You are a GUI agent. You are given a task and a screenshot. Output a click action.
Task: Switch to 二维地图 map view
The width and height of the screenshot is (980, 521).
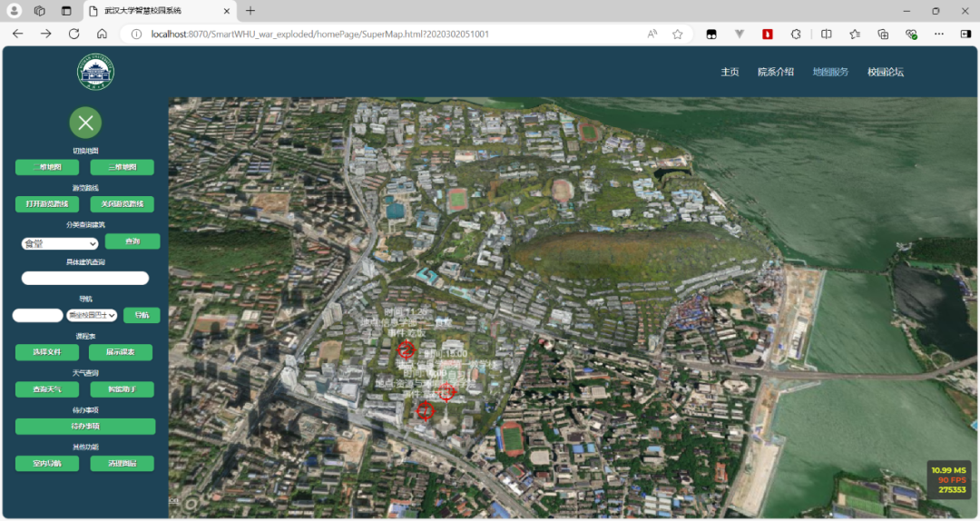coord(47,167)
